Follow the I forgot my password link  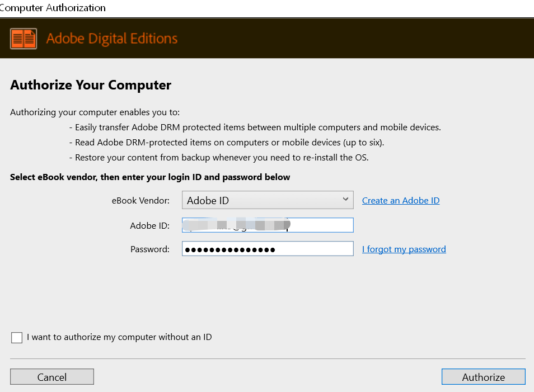[x=404, y=249]
